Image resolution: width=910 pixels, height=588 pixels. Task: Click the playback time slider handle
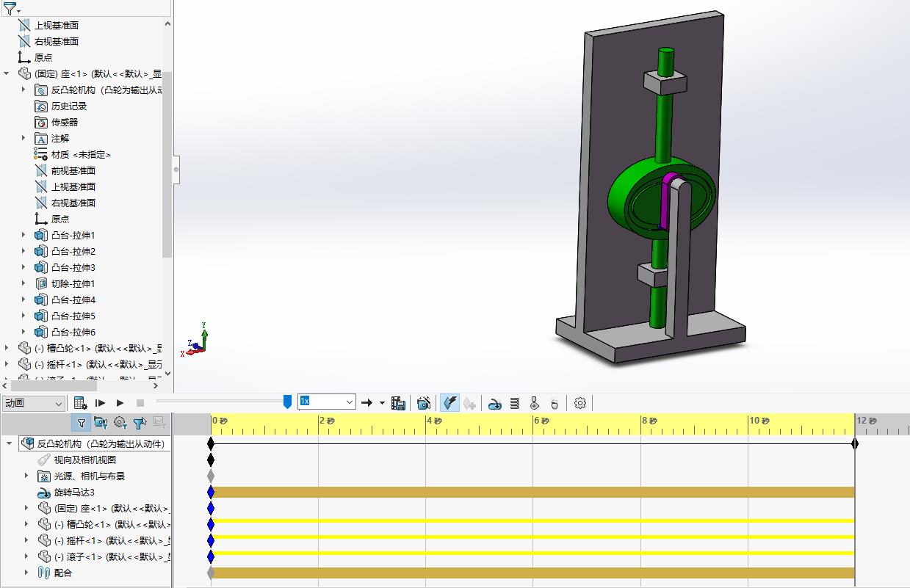(x=287, y=402)
